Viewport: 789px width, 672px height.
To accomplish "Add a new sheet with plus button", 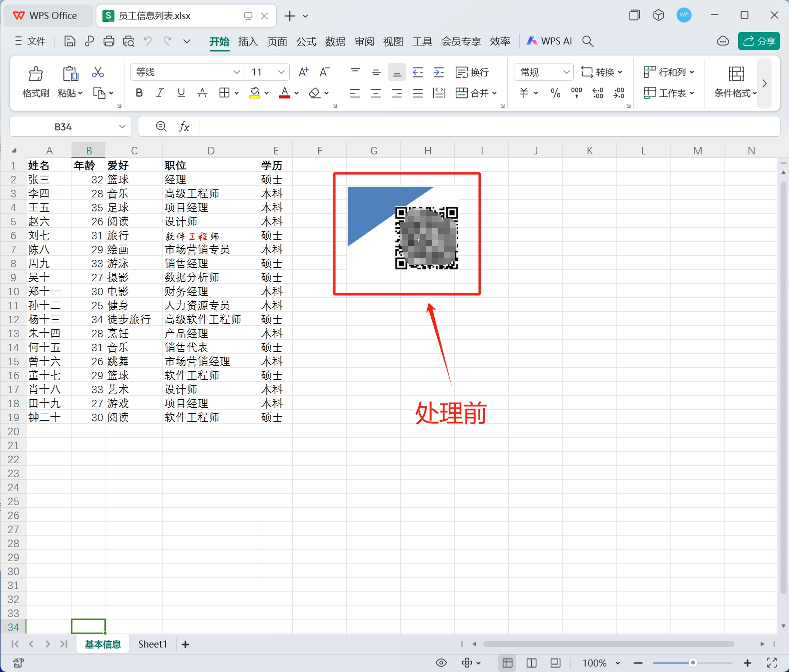I will [x=185, y=645].
